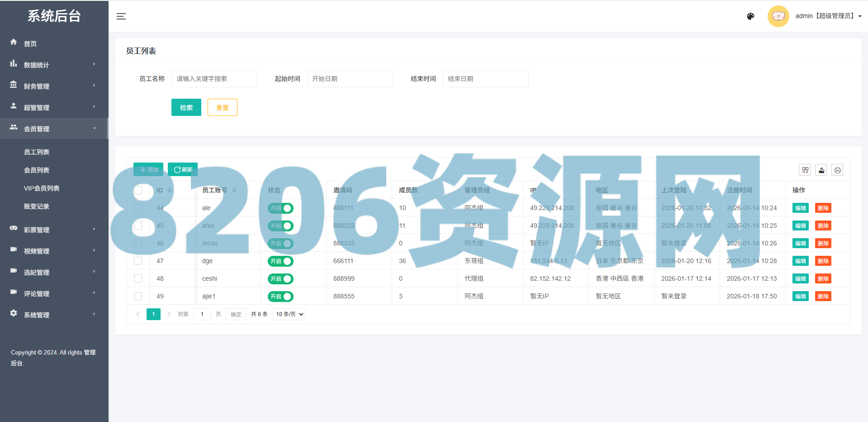Viewport: 868px width, 422px height.
Task: Click the table export icon
Action: coord(821,170)
